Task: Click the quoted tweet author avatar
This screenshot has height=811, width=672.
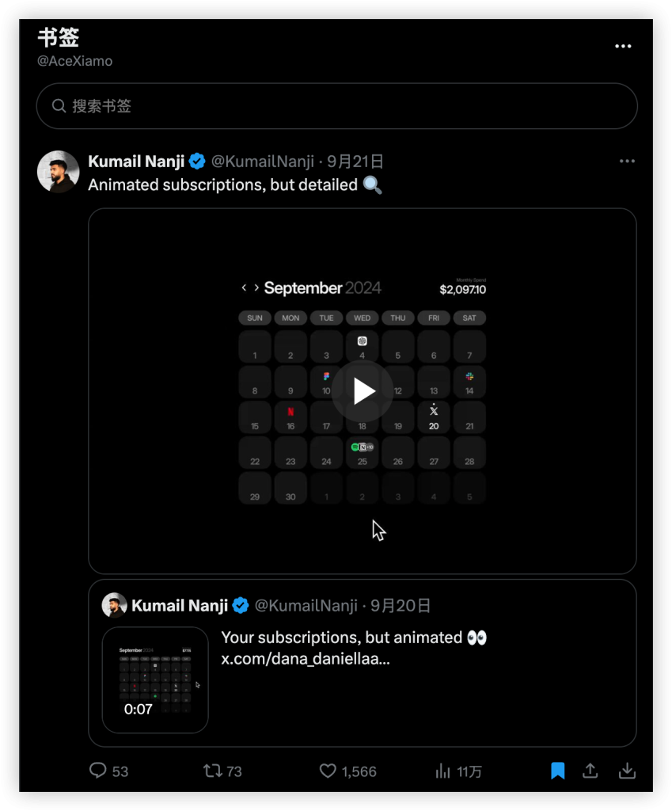Action: tap(115, 606)
